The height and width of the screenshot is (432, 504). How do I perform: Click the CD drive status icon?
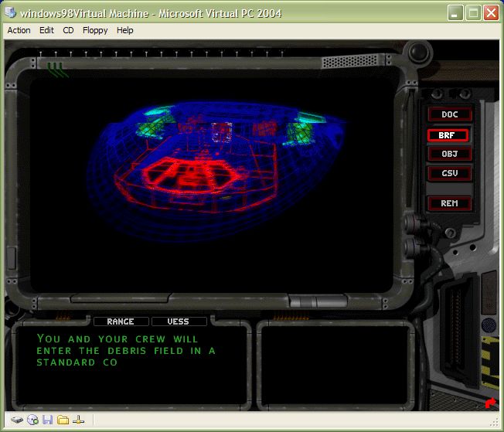(32, 420)
